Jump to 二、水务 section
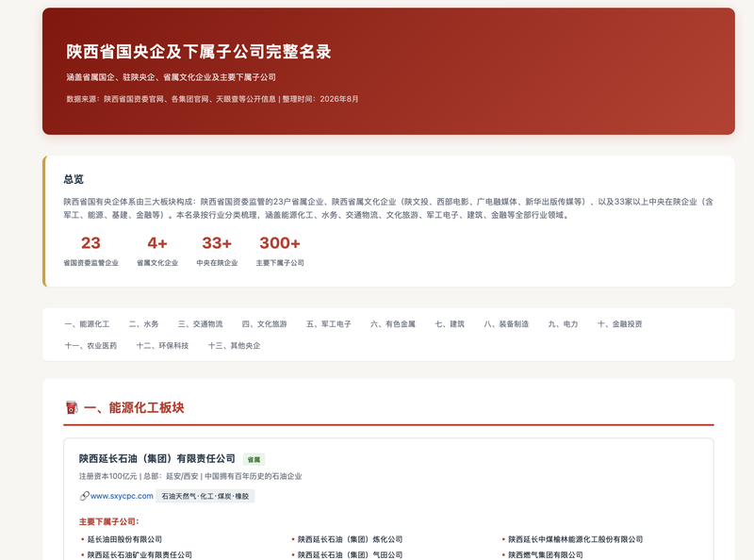The width and height of the screenshot is (754, 560). click(143, 323)
